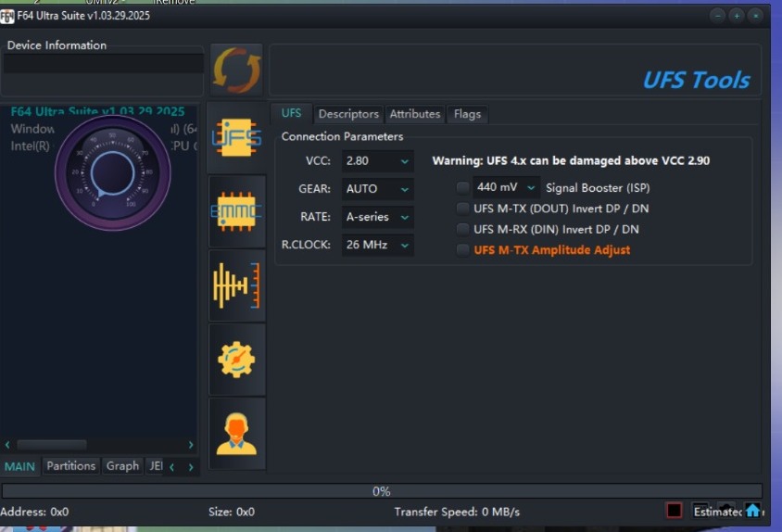
Task: Open the signal waveform tool
Action: point(236,285)
